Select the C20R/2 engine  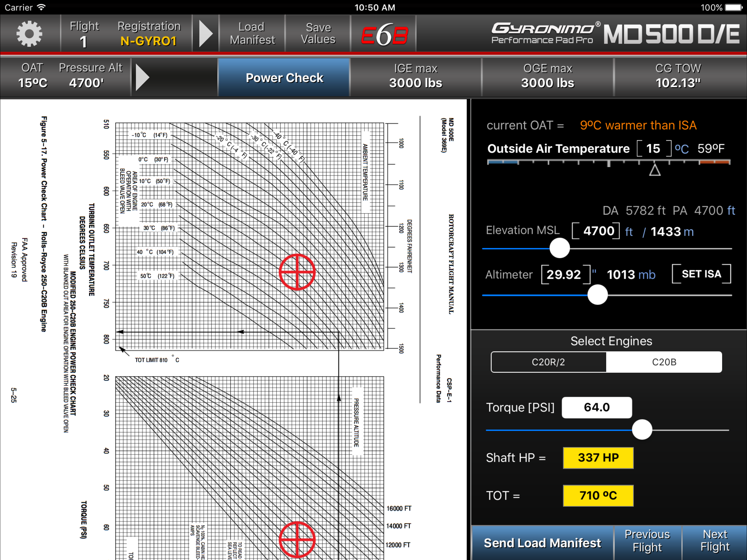(548, 362)
